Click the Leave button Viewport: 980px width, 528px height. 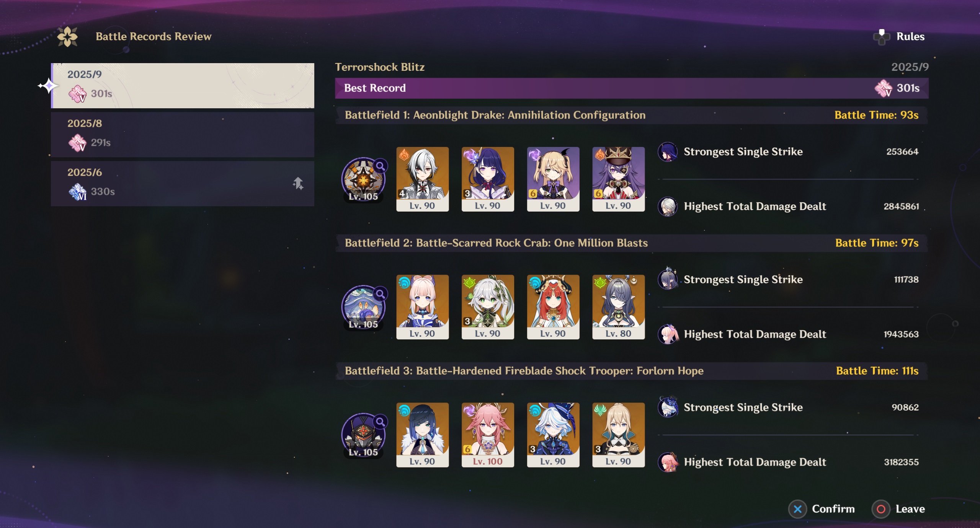tap(898, 509)
